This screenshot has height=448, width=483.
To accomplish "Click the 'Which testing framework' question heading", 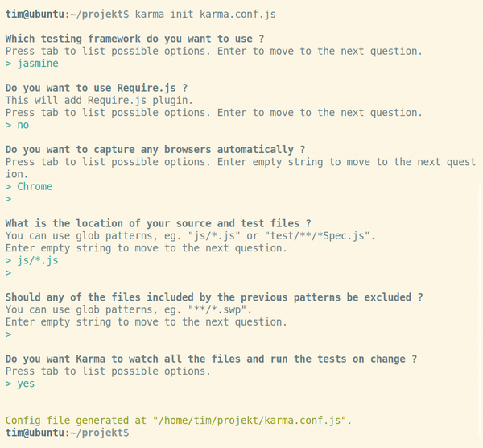I will pos(134,39).
